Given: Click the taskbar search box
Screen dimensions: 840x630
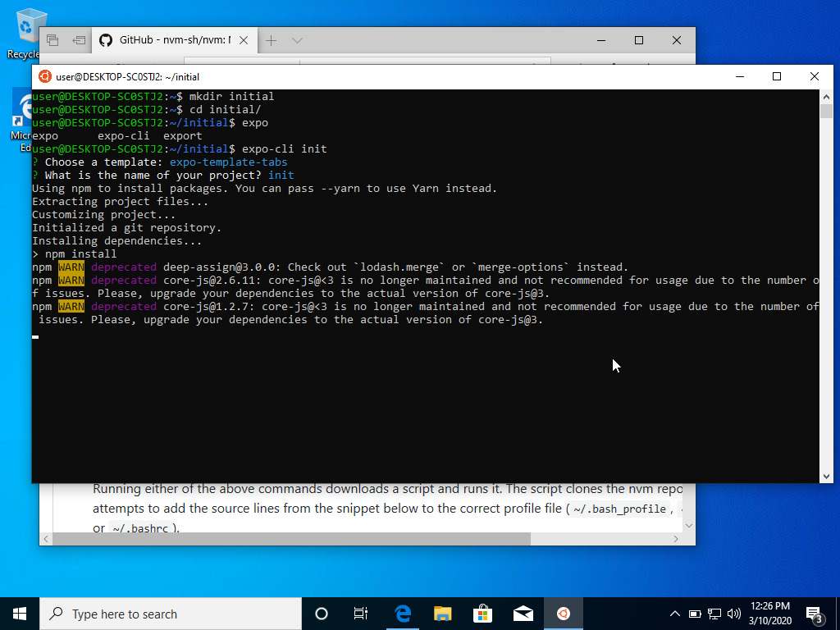Looking at the screenshot, I should click(x=171, y=614).
